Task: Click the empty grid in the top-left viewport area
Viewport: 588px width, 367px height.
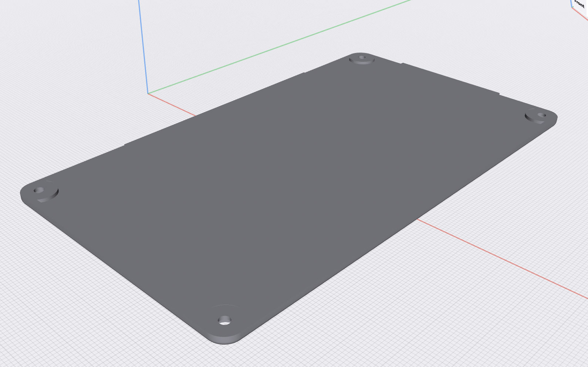Action: point(55,55)
